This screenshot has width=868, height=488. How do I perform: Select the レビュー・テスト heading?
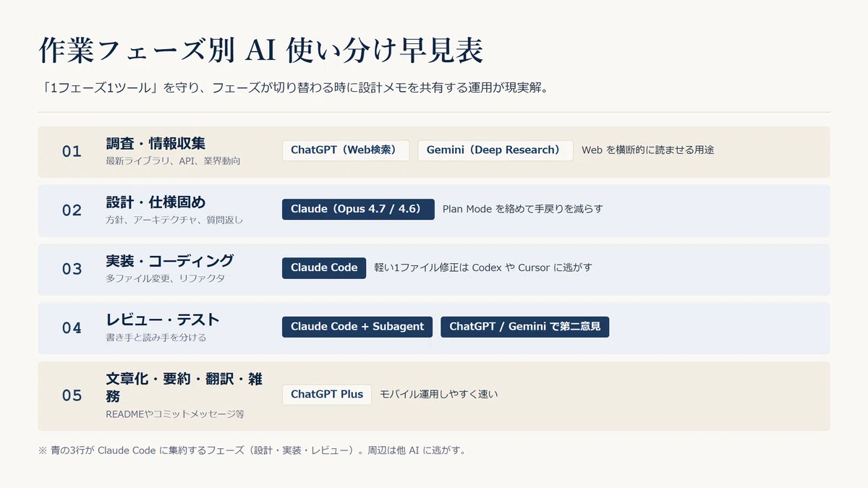coord(163,319)
